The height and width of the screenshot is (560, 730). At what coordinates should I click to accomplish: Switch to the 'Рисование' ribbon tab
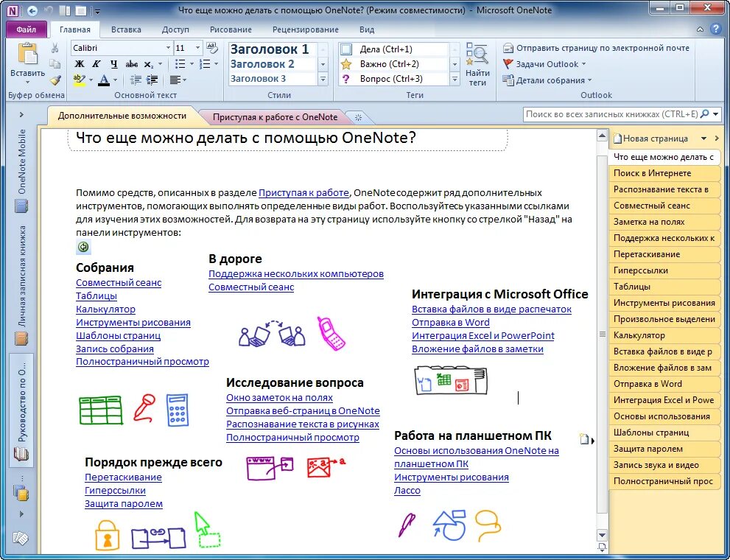click(231, 29)
